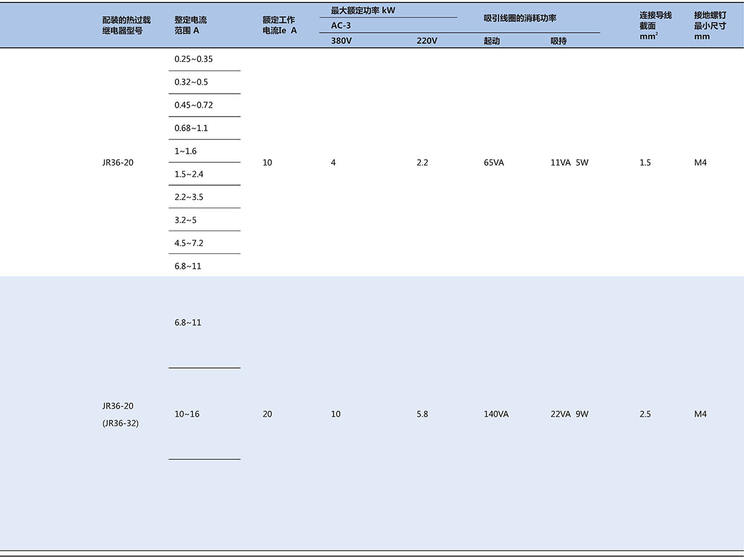
Task: Click the 额定工作电流Ie A header
Action: click(279, 25)
